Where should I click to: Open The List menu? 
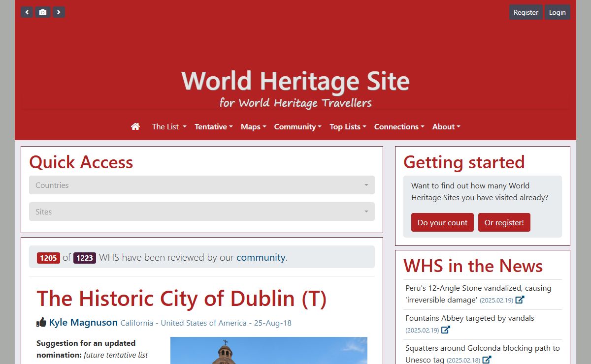(169, 126)
